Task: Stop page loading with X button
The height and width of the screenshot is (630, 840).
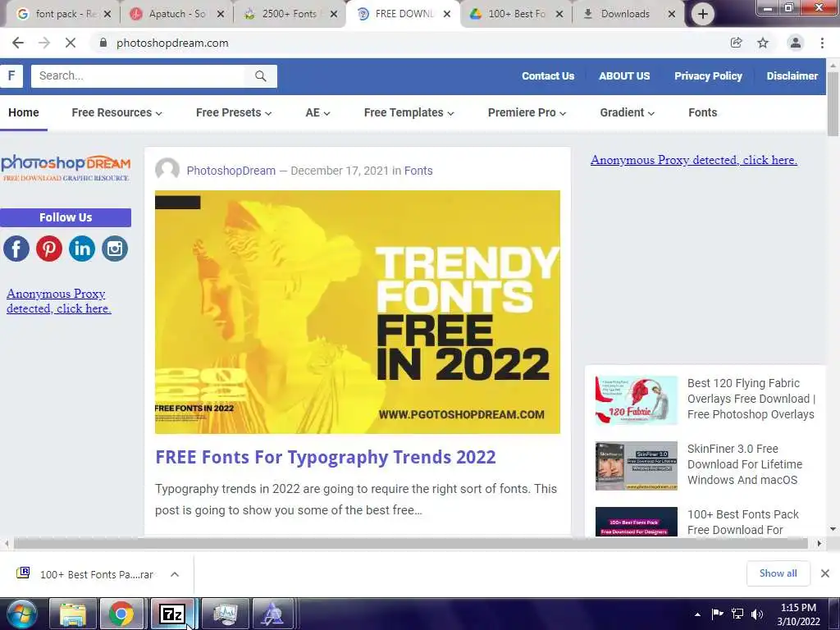Action: tap(71, 43)
